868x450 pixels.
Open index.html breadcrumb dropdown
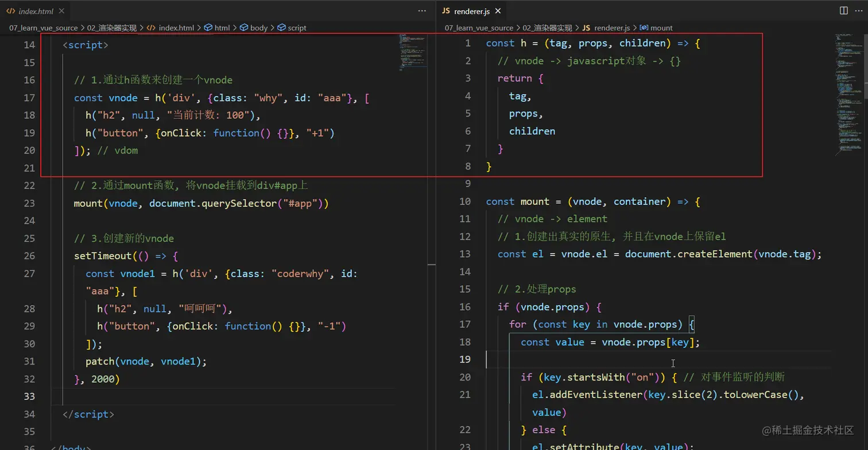(x=176, y=28)
